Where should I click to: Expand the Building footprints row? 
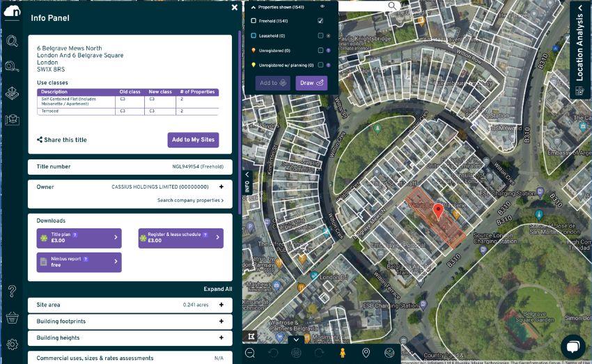pos(130,322)
